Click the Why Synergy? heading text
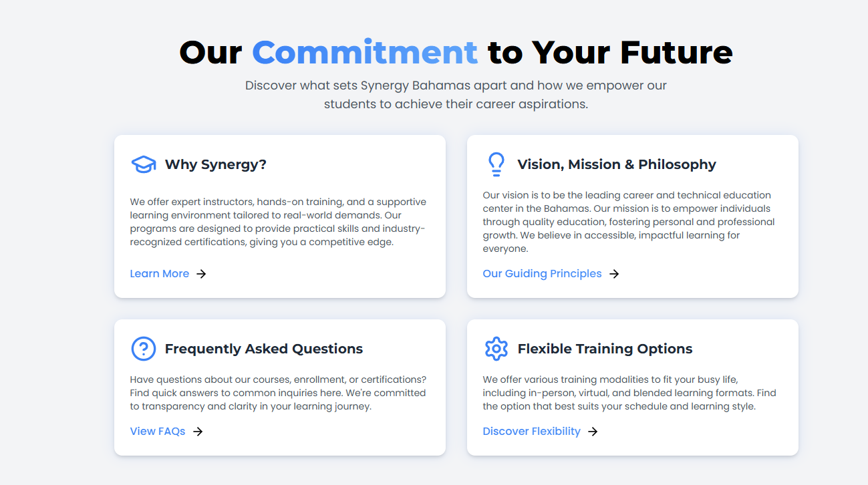868x485 pixels. [216, 164]
